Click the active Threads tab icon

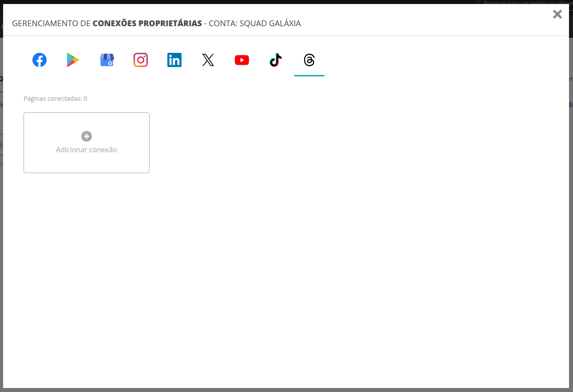[309, 60]
